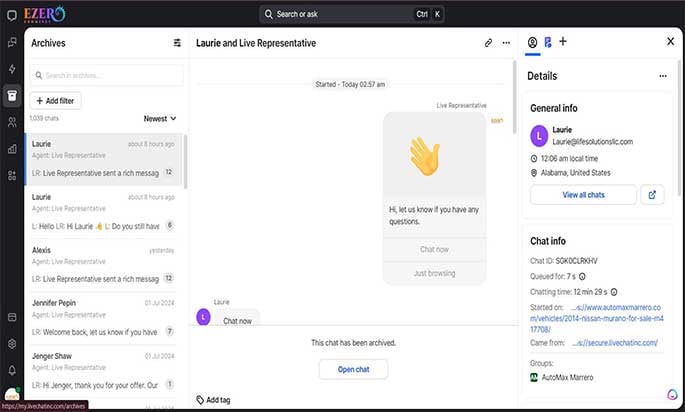Click the LiveChat home icon at top left
Screen dimensions: 685x412
(12, 16)
